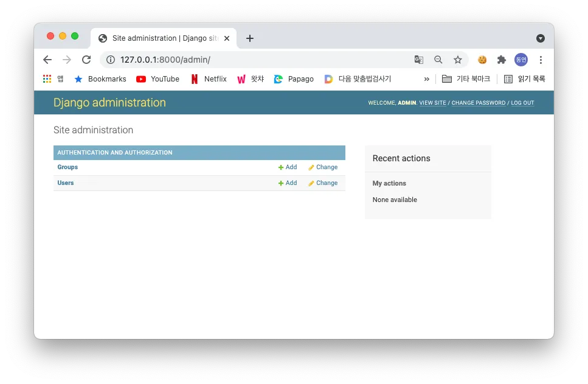Open the Bookmarks star folder

click(x=100, y=79)
